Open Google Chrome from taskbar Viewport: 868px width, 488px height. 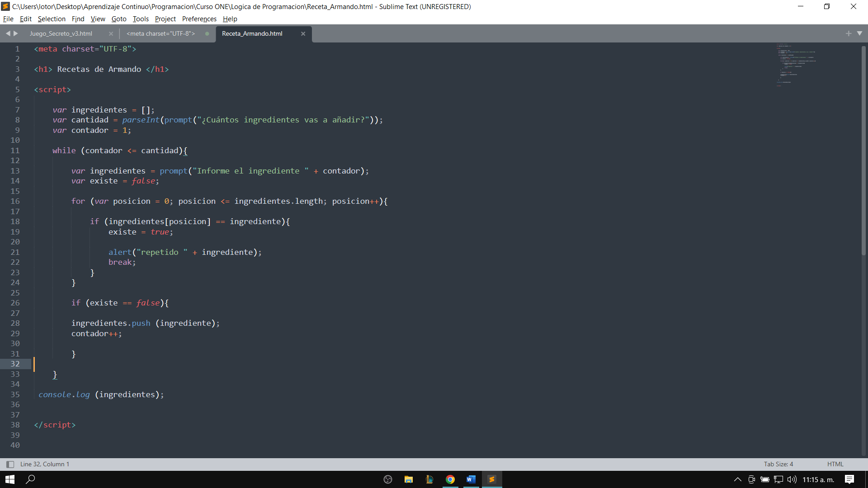click(450, 479)
